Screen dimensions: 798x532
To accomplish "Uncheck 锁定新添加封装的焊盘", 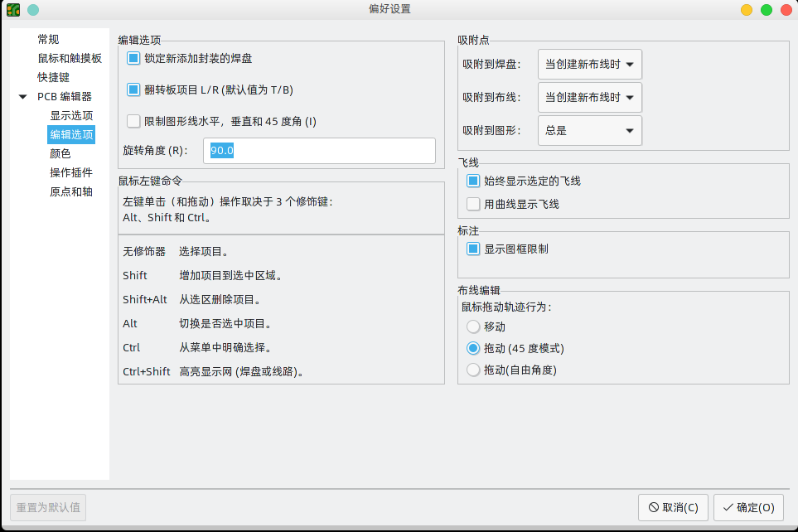I will coord(133,57).
